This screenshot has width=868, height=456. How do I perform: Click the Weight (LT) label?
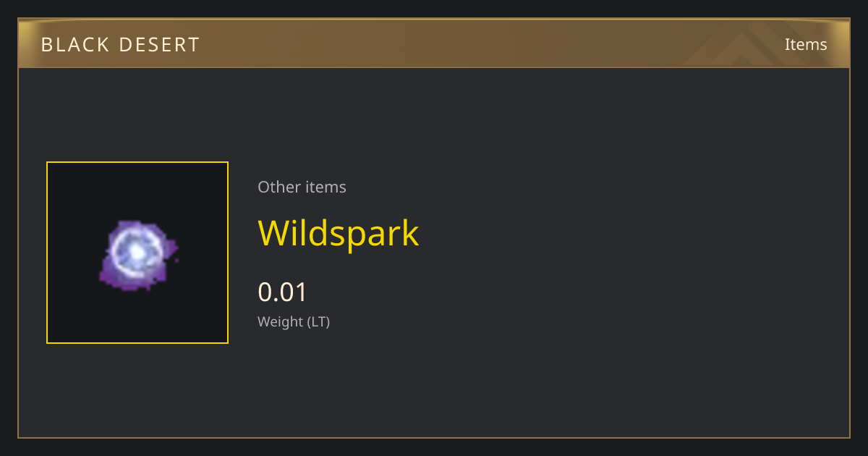294,321
